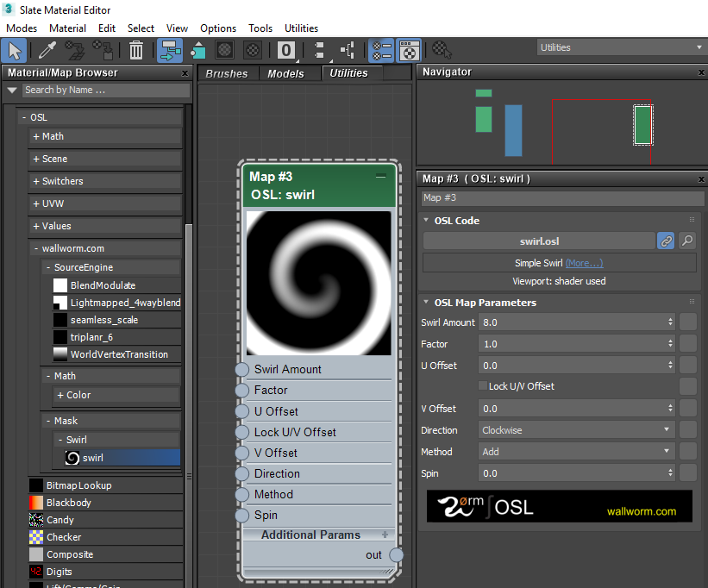Toggle Parameter Editor visibility button
Viewport: 708px width, 588px height.
[409, 50]
